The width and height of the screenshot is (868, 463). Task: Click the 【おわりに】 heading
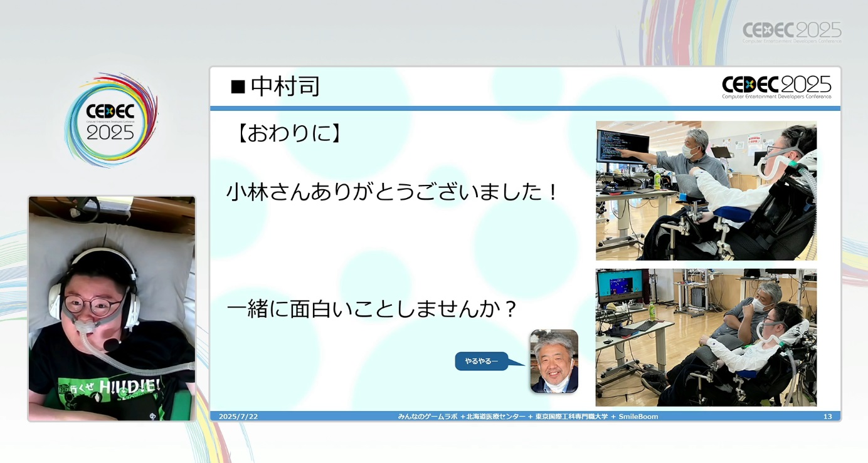289,133
